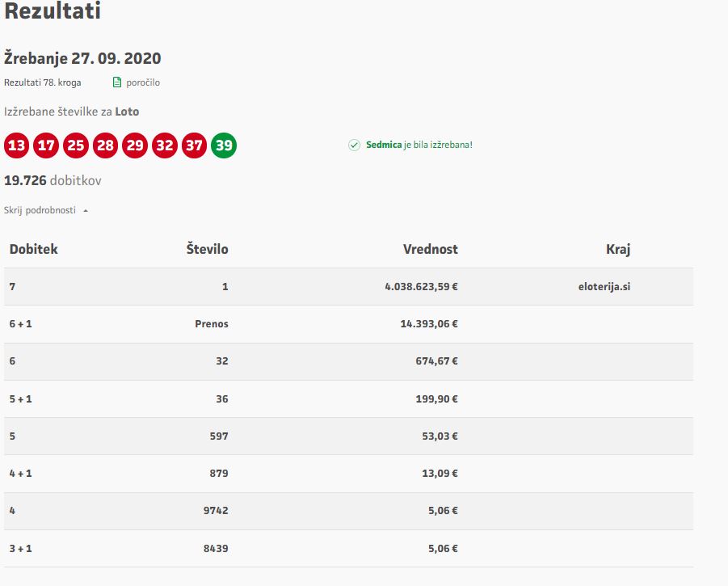Click the value 14.393,06 €
Image resolution: width=728 pixels, height=586 pixels.
[429, 323]
